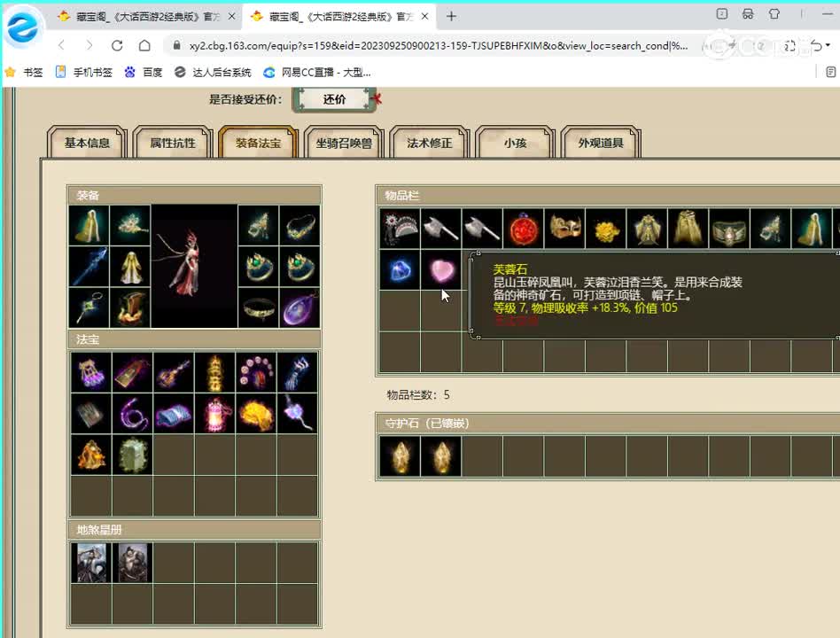Open the 书签 bookmarks folder

[24, 72]
